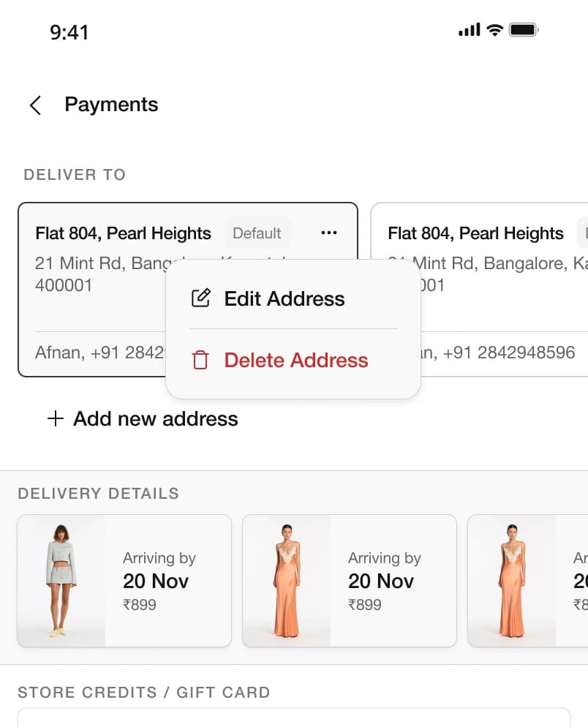This screenshot has width=588, height=727.
Task: Tap the cellular signal bars icon
Action: 469,30
